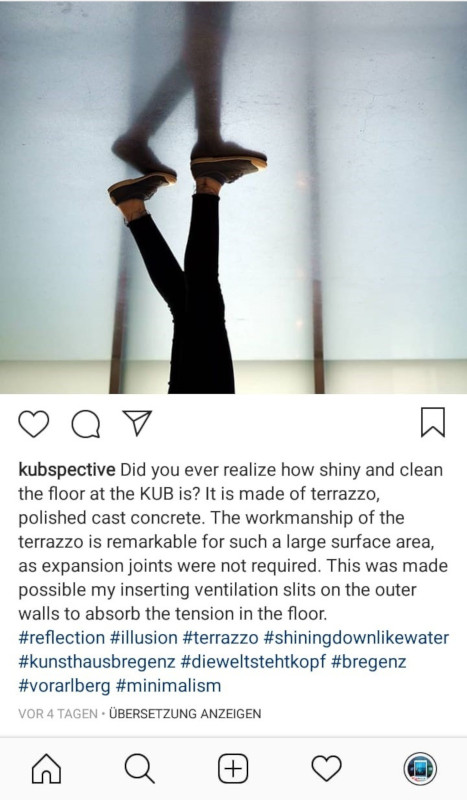Open profile avatar in bottom bar
This screenshot has width=467, height=800.
[420, 768]
